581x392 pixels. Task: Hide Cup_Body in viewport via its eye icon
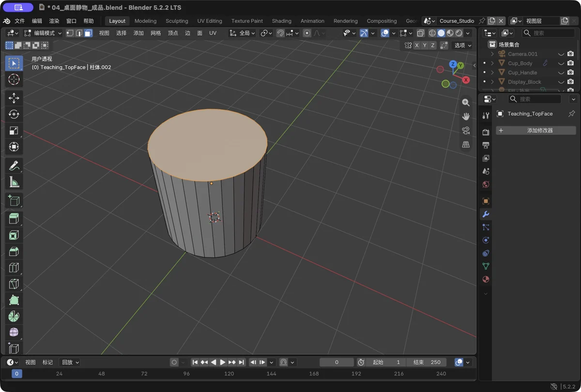coord(561,63)
